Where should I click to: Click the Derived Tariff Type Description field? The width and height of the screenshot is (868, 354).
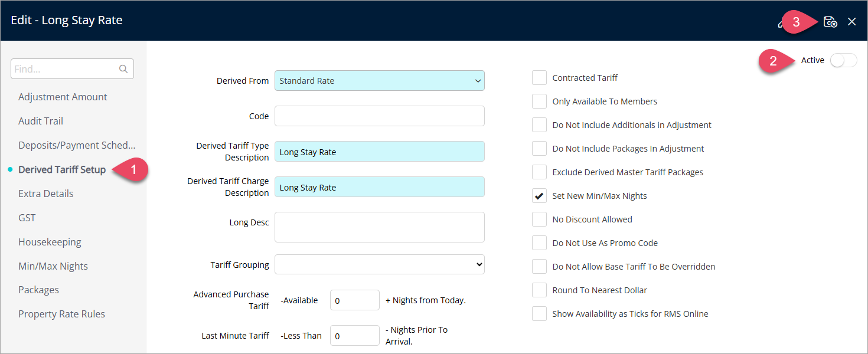pyautogui.click(x=379, y=152)
